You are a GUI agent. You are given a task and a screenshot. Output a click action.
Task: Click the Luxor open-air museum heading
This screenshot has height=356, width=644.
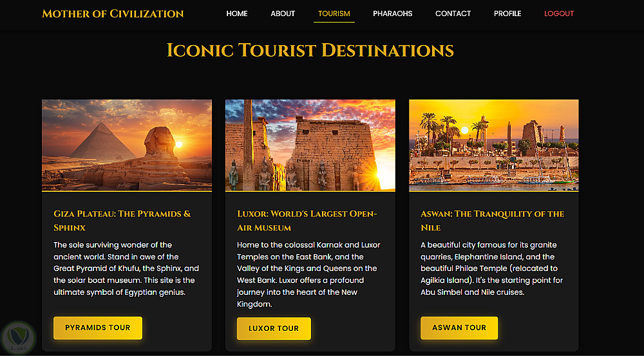tap(307, 220)
